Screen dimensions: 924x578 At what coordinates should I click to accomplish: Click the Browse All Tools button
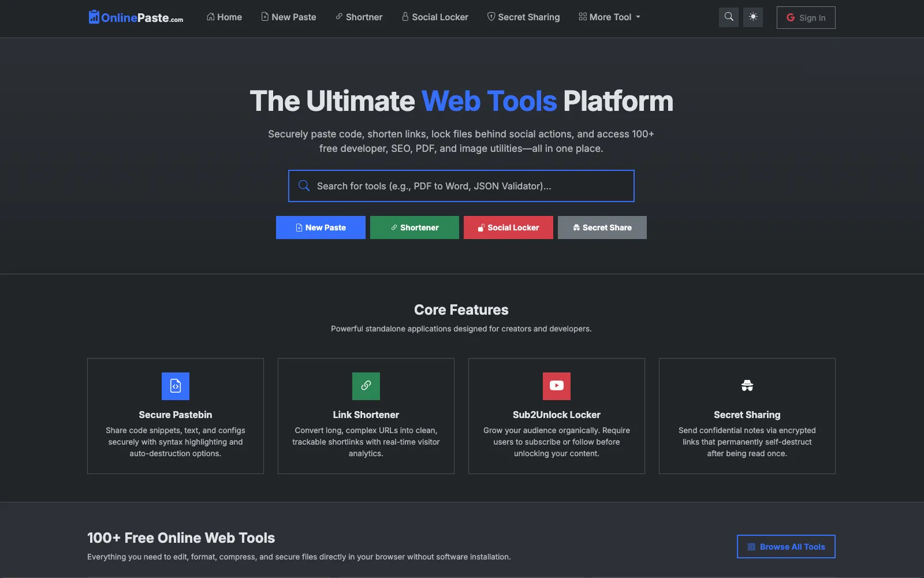pos(786,547)
